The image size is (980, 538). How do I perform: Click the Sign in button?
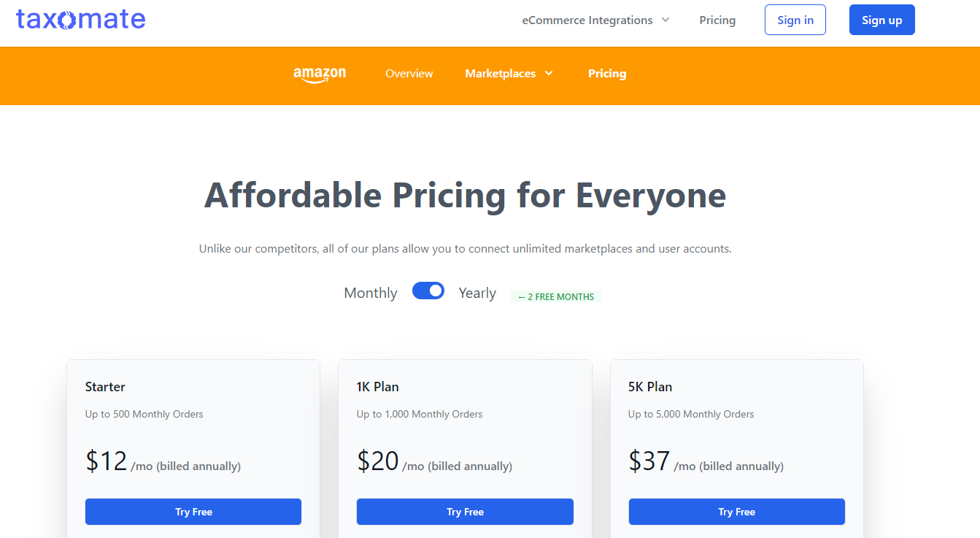[x=795, y=20]
